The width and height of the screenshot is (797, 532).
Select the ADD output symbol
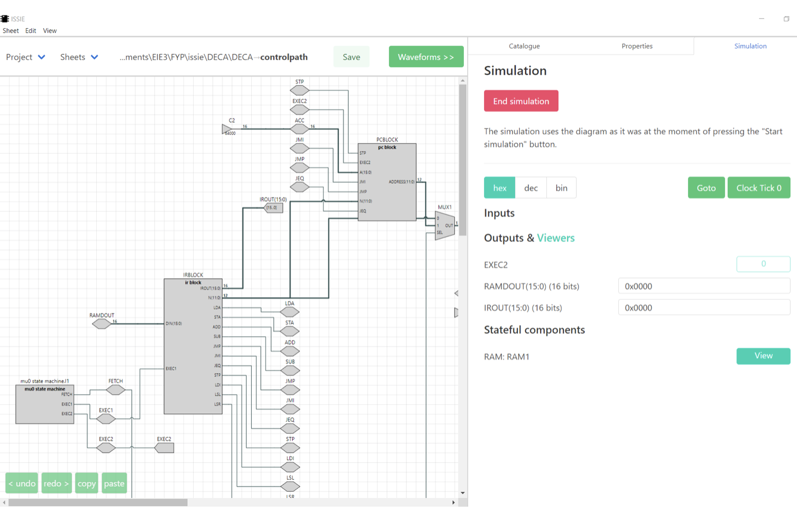point(290,351)
